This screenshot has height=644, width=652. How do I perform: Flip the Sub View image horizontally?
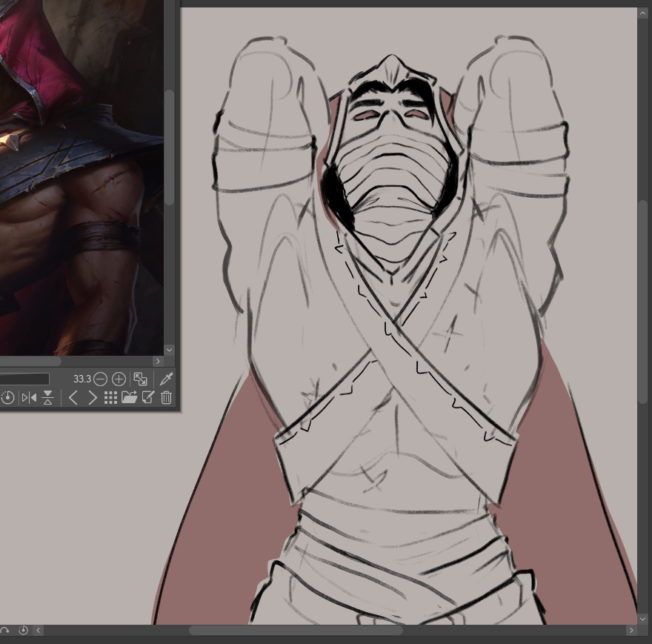[x=29, y=398]
